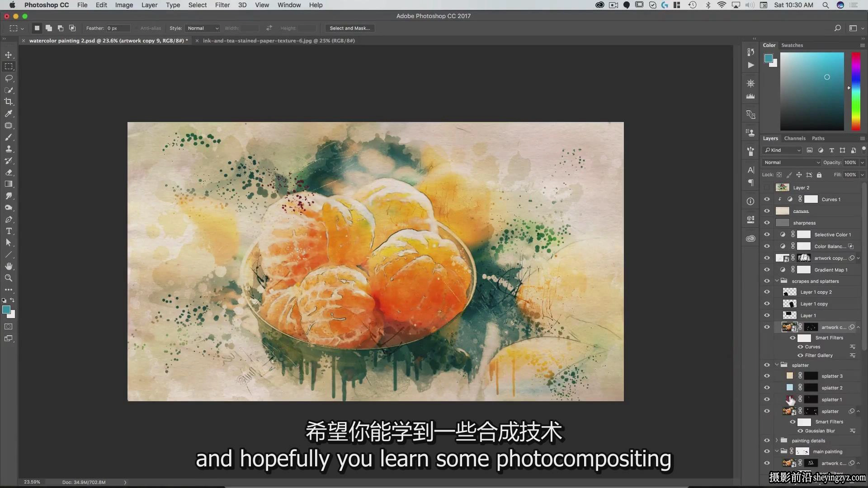868x488 pixels.
Task: Select the Brush tool
Action: pos(9,137)
